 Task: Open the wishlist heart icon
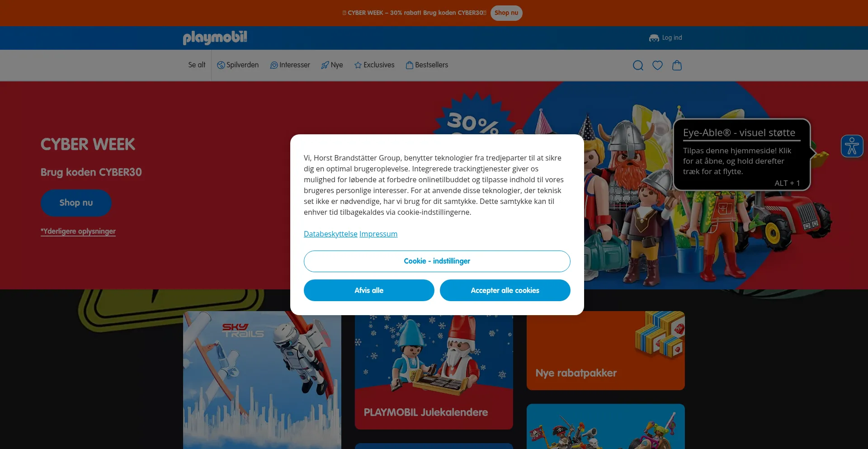coord(657,66)
